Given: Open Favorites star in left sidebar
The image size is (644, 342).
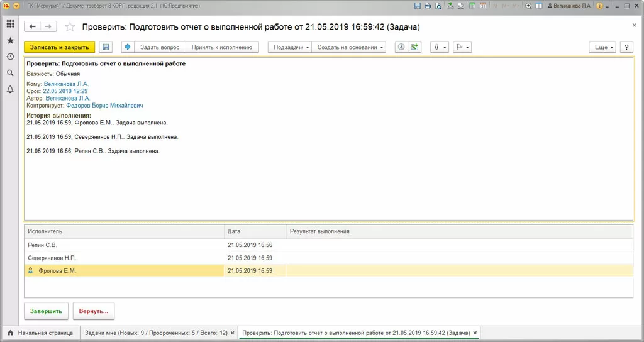Looking at the screenshot, I should point(10,40).
